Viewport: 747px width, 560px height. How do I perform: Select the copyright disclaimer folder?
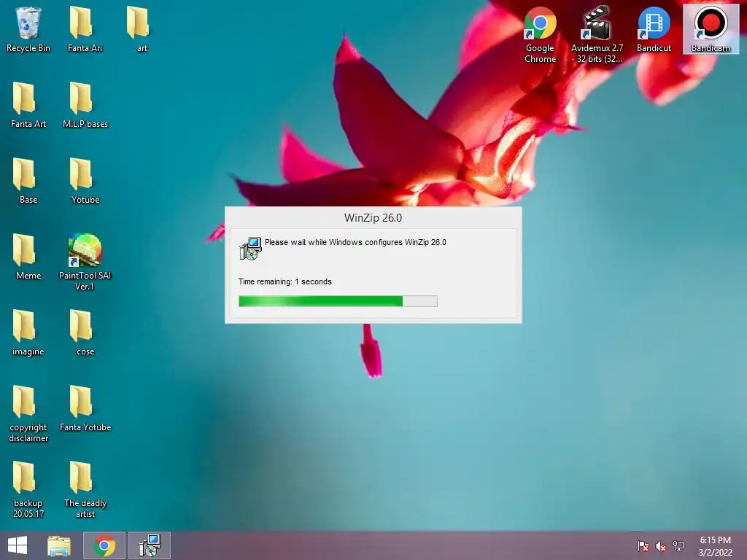28,413
